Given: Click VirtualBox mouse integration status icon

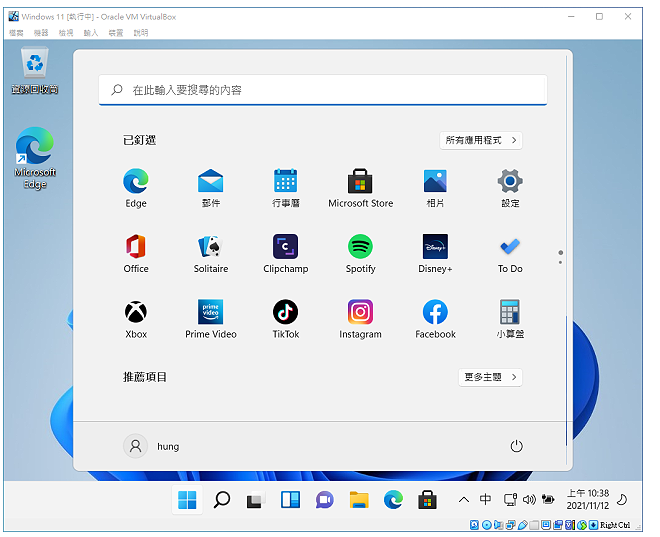Looking at the screenshot, I should [x=581, y=525].
